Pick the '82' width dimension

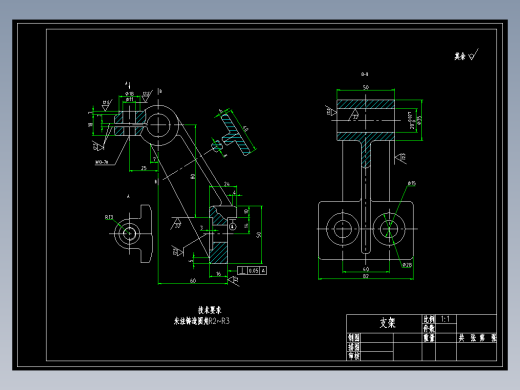click(x=366, y=276)
